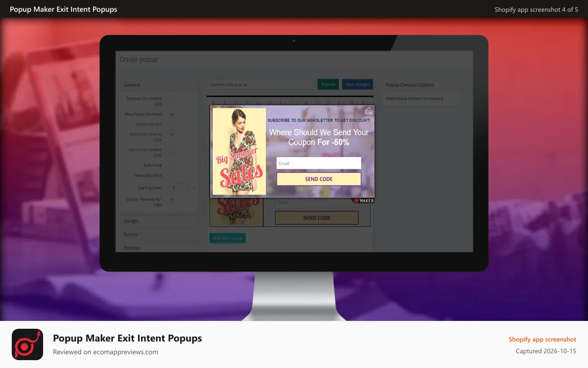Click the popup name field "Summer sale pop up"
Screen dimensions: 588x368
[260, 84]
